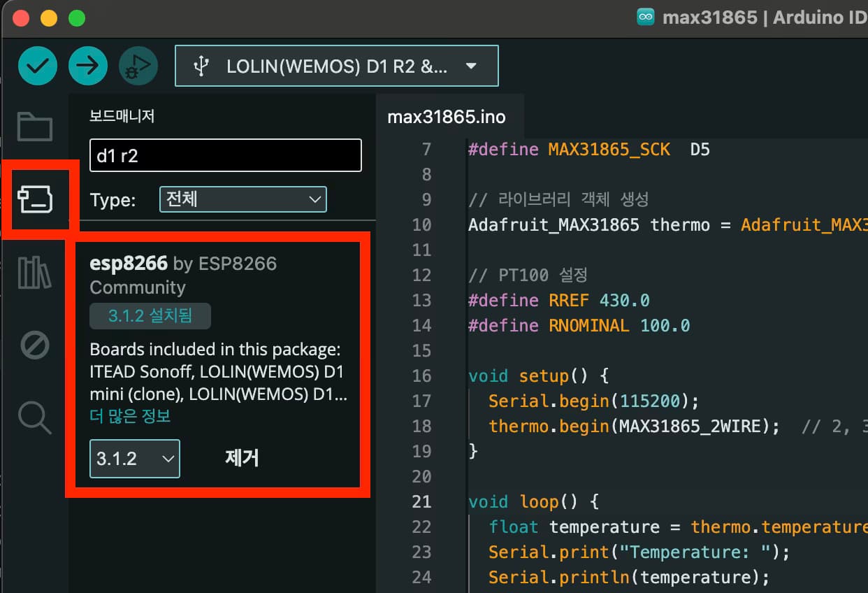Image resolution: width=868 pixels, height=593 pixels.
Task: Open the 더 많은 정보 link
Action: coord(130,416)
